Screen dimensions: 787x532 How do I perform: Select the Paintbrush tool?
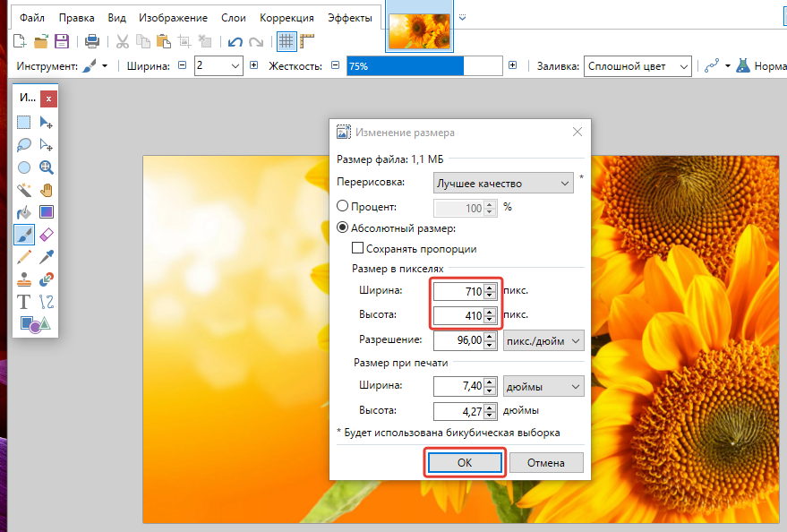[24, 235]
